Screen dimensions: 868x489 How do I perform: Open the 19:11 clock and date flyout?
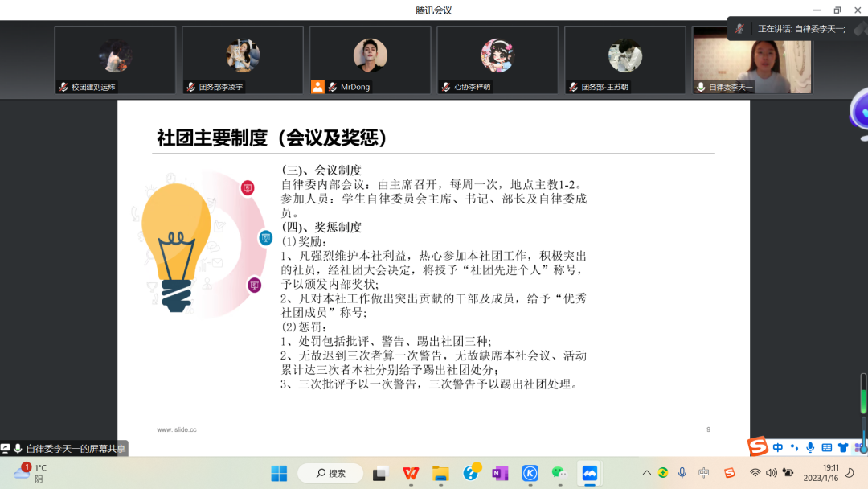(830, 473)
